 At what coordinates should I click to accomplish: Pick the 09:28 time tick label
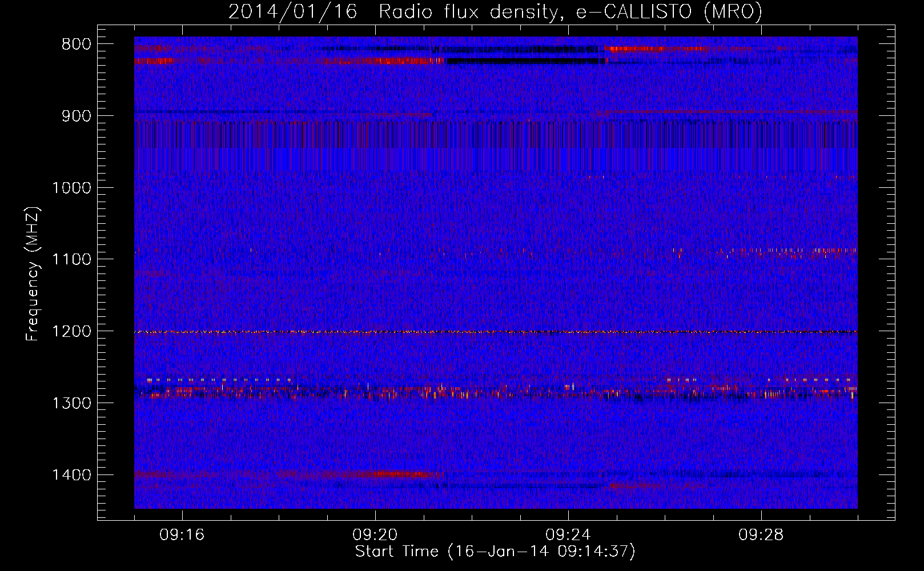coord(761,535)
